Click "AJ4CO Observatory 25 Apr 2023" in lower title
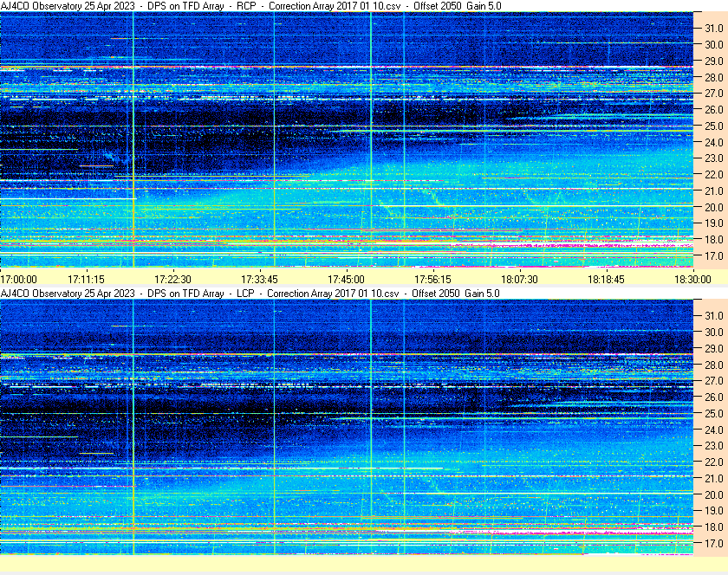Screen dimensions: 728x575 coord(68,294)
